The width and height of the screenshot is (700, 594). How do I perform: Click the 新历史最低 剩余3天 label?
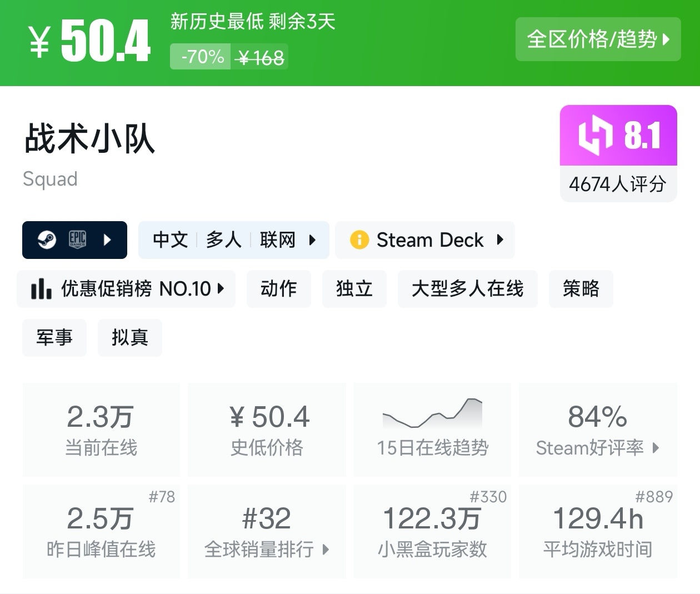click(253, 22)
